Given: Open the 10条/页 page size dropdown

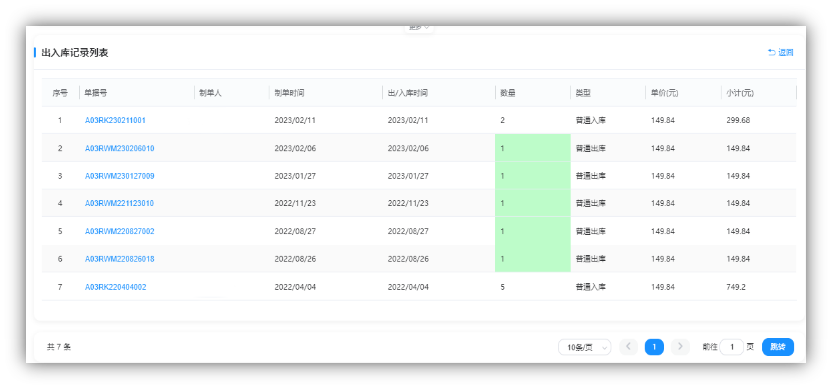Looking at the screenshot, I should 584,347.
